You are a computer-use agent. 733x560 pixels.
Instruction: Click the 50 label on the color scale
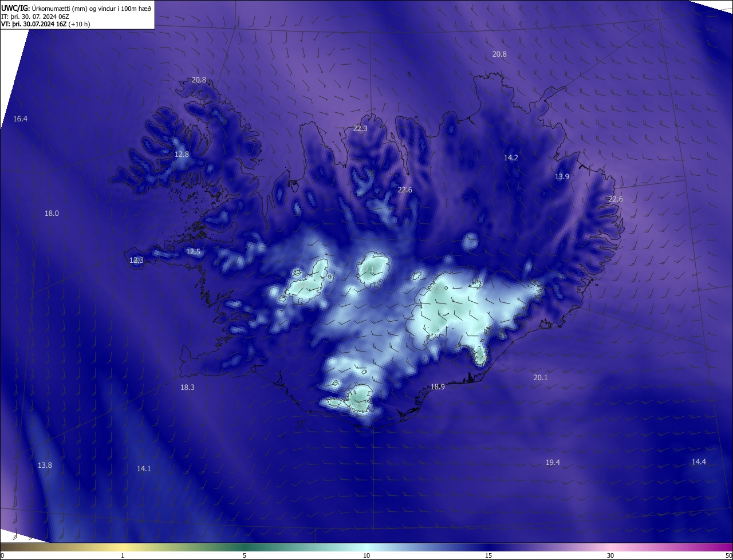coord(728,555)
